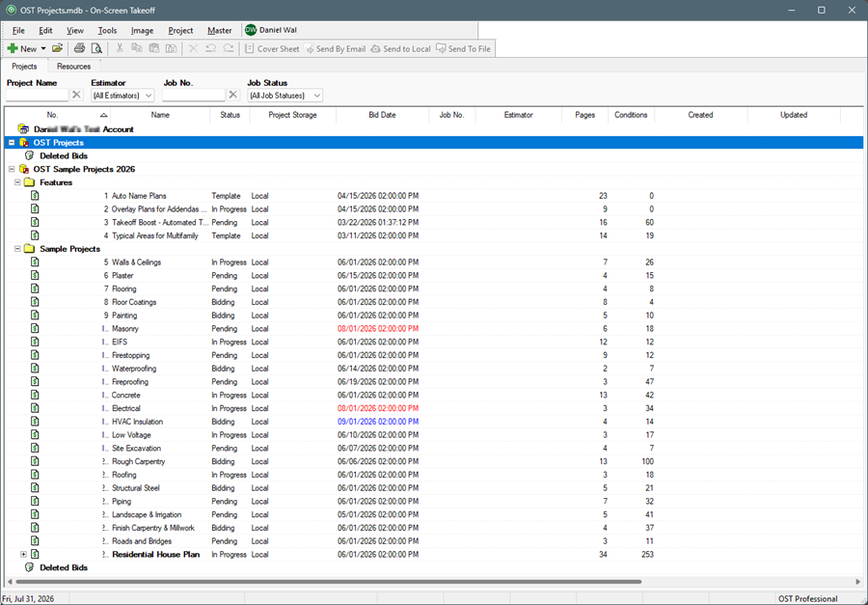Select the Landscape & Irrigation project name

tap(147, 514)
